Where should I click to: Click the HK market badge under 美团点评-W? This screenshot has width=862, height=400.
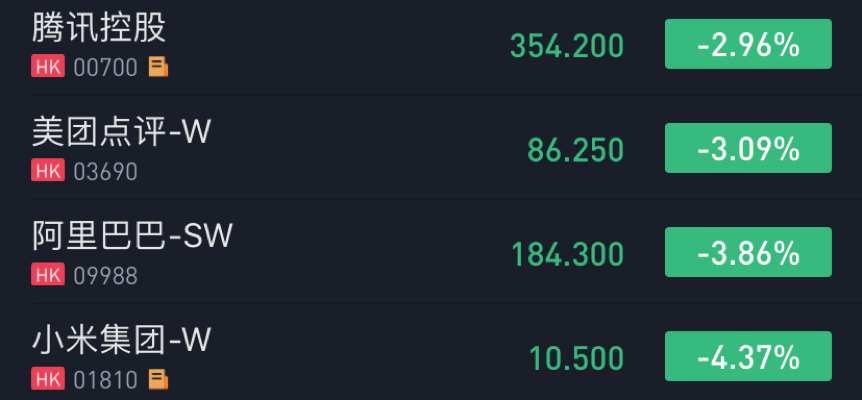(47, 171)
